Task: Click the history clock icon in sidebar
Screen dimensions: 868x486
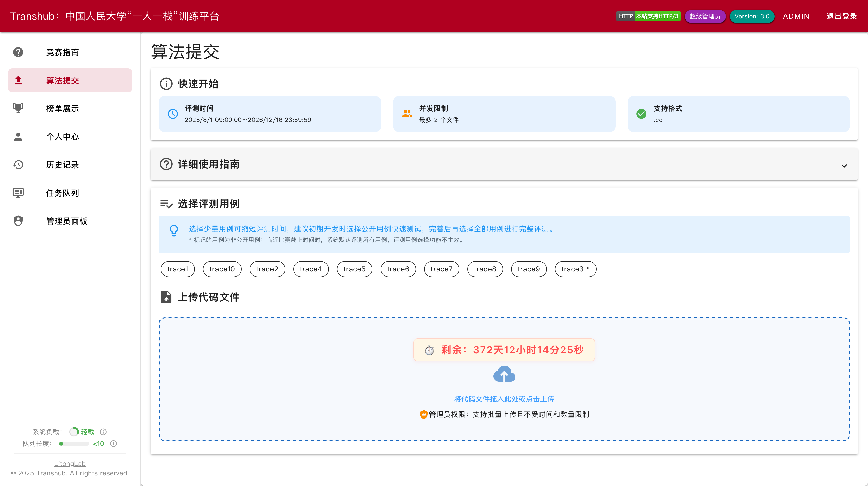Action: (18, 165)
